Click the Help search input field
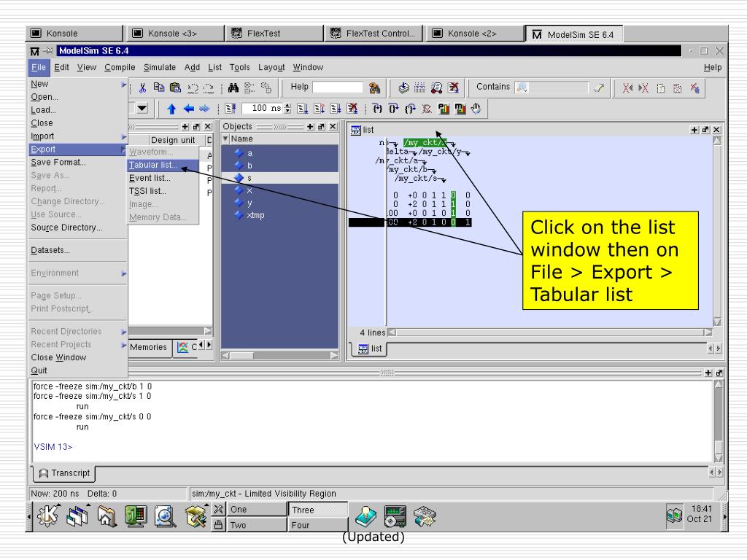 click(338, 87)
